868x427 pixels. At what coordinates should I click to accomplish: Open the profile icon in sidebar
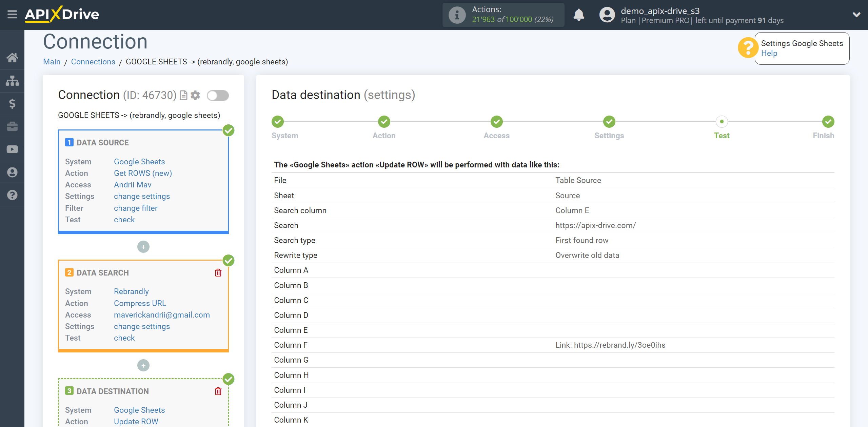12,172
